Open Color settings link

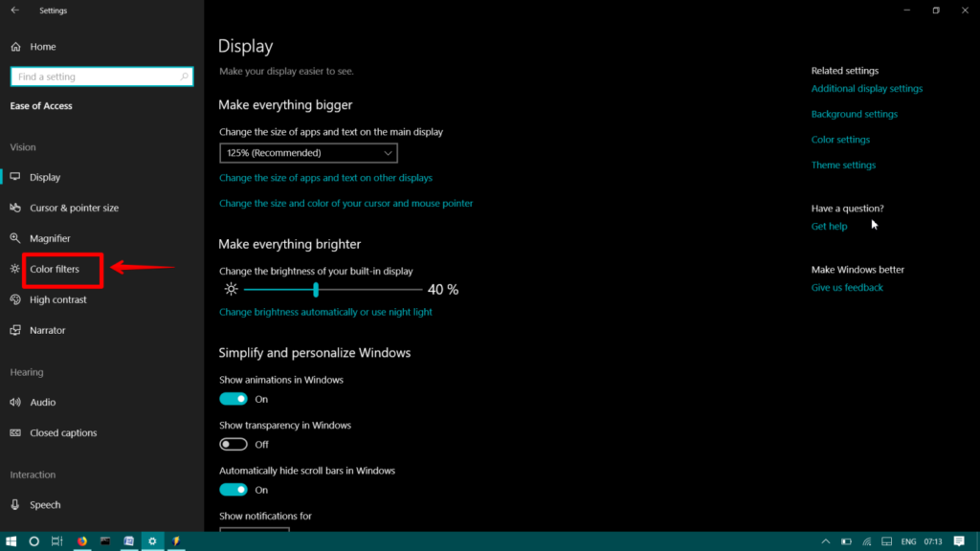tap(840, 140)
